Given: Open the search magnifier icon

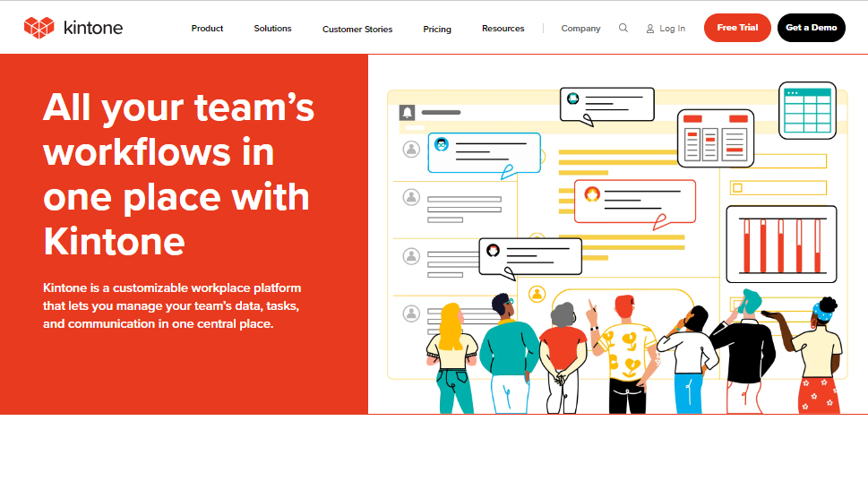Looking at the screenshot, I should tap(623, 28).
